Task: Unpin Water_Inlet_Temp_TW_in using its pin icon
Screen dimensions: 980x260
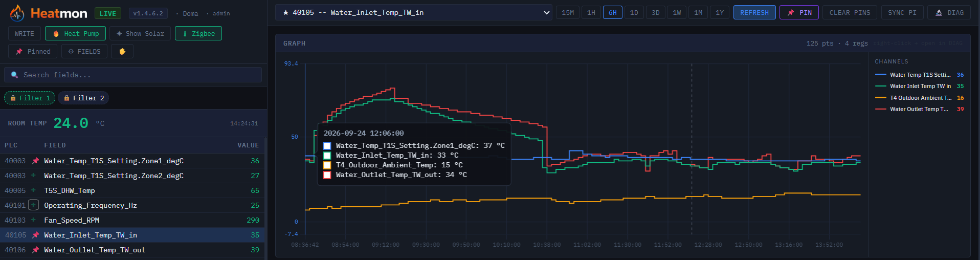Action: [35, 235]
